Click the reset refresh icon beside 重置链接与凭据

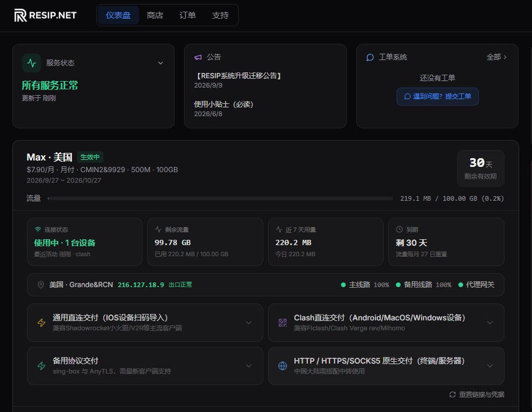tap(452, 394)
